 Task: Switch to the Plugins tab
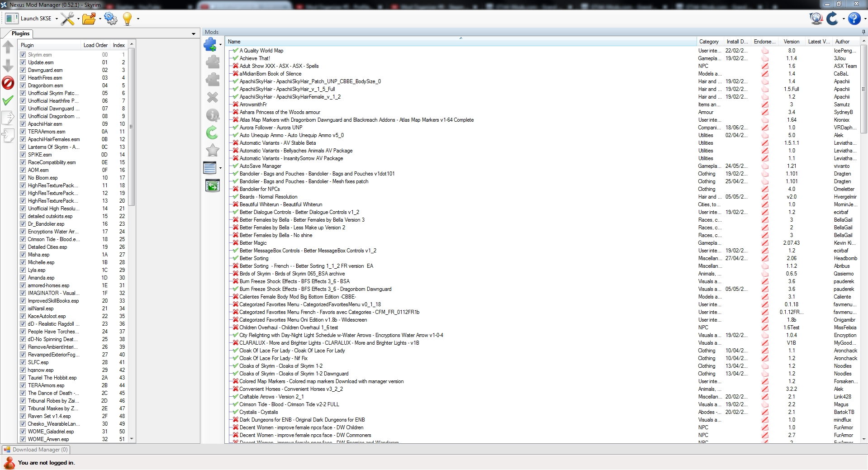tap(20, 33)
